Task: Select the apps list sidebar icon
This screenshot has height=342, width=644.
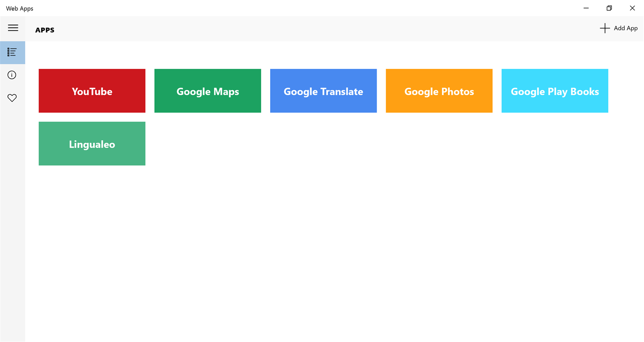Action: pos(12,52)
